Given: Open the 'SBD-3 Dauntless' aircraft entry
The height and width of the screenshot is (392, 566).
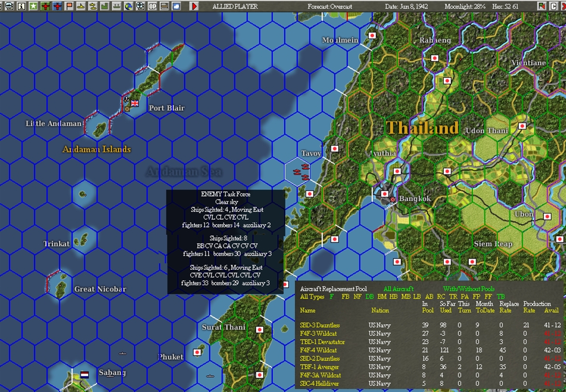Looking at the screenshot, I should point(320,325).
